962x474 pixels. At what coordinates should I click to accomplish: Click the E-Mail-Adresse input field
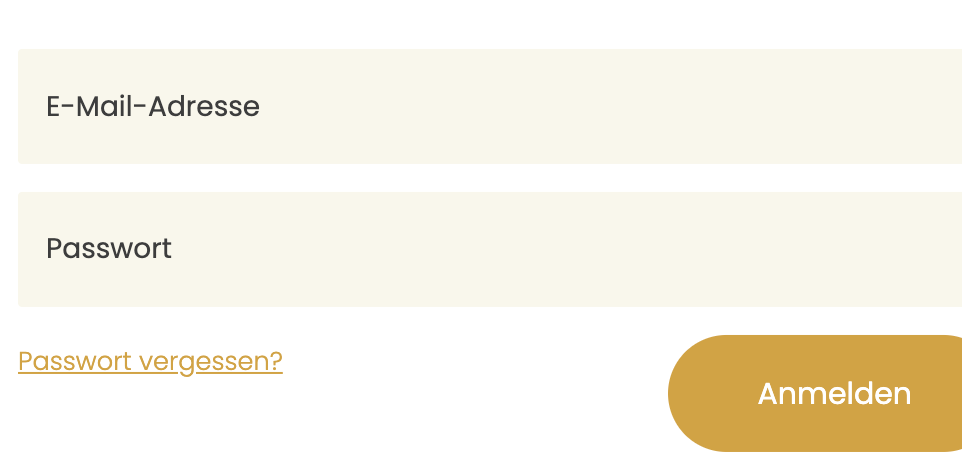tap(490, 106)
